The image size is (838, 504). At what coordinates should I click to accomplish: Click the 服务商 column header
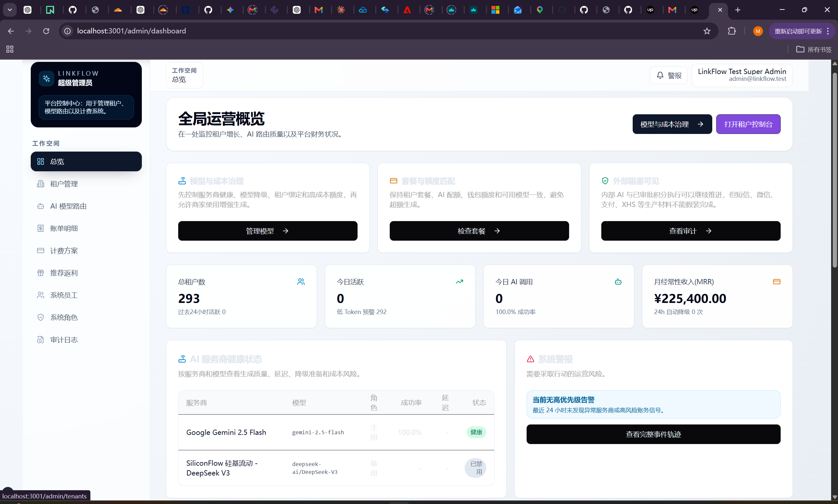coord(196,402)
